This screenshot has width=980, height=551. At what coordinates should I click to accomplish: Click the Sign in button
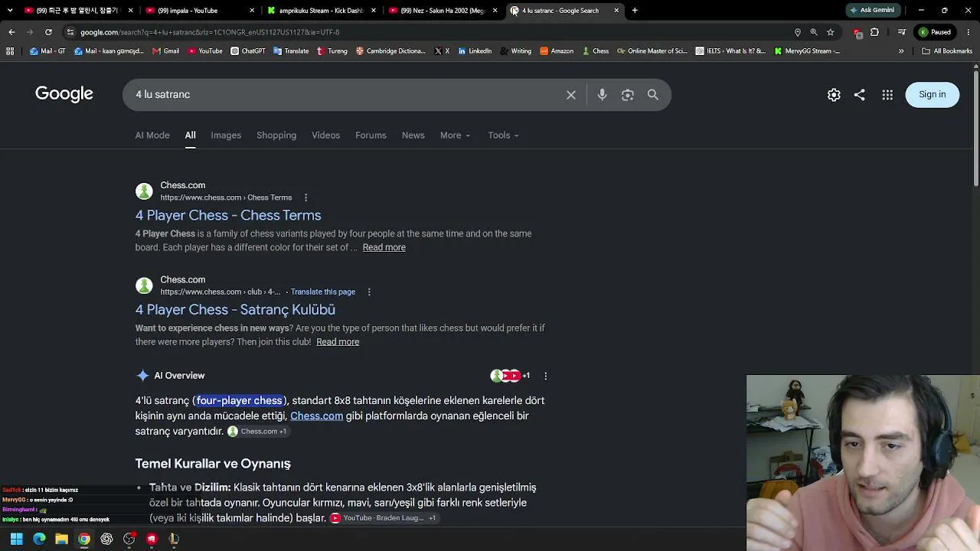point(932,95)
